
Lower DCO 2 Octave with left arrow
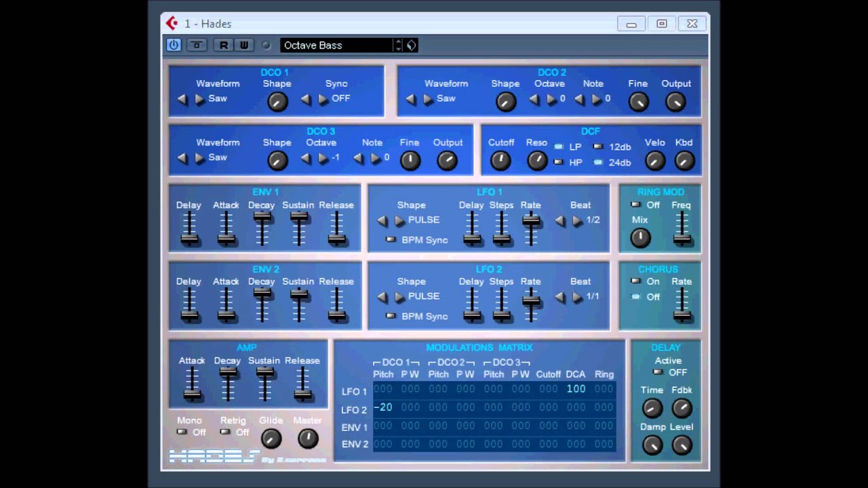click(534, 99)
